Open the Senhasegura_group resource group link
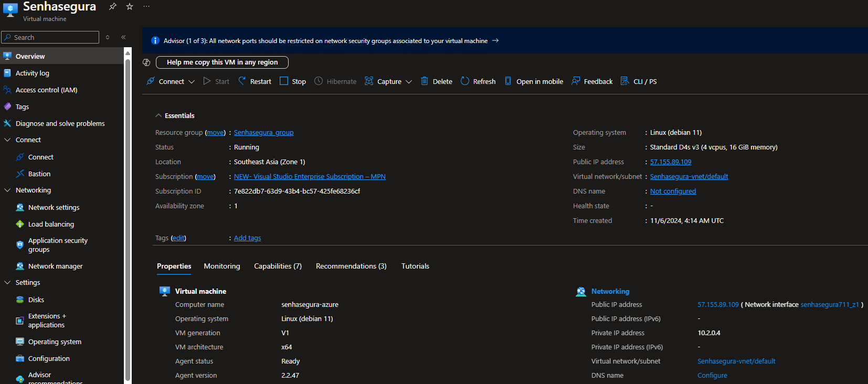 [x=263, y=133]
